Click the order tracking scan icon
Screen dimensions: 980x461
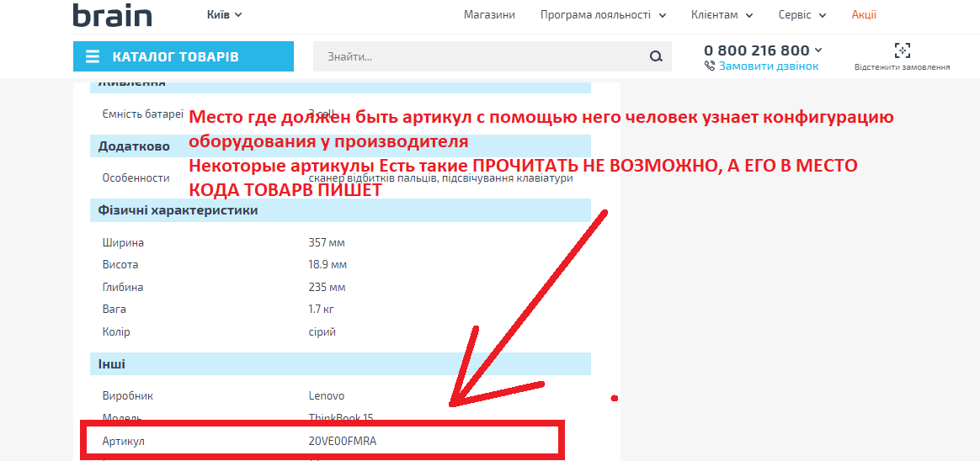(902, 50)
